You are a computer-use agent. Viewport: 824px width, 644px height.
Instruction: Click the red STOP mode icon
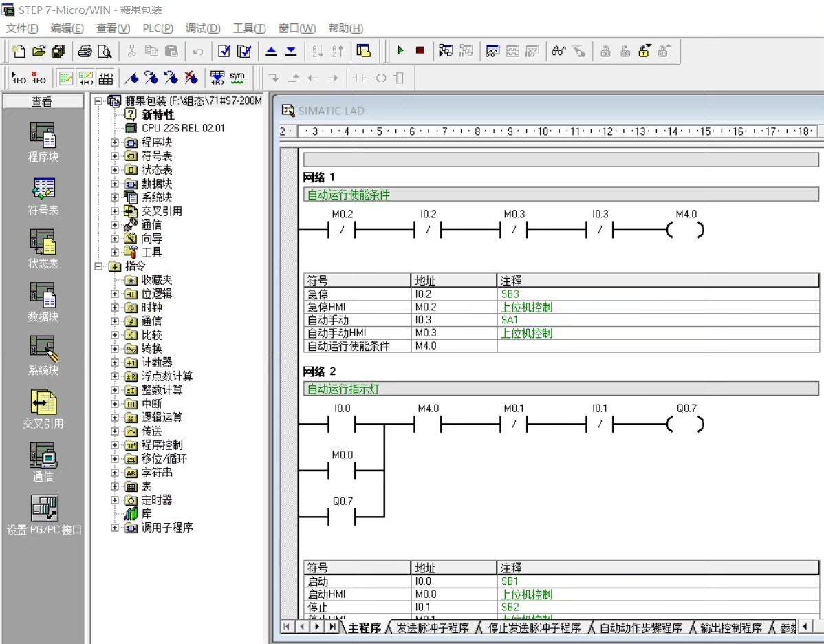(420, 50)
